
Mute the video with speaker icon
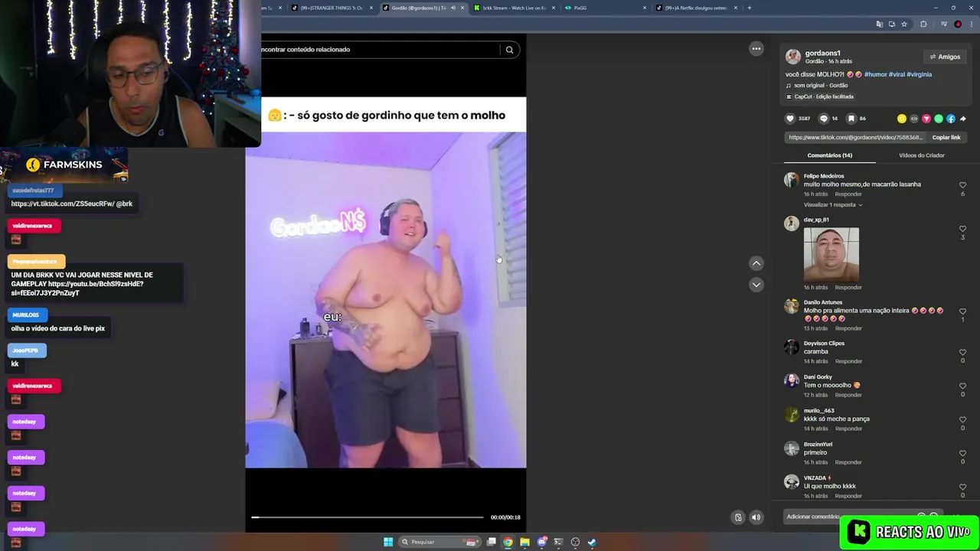(756, 517)
